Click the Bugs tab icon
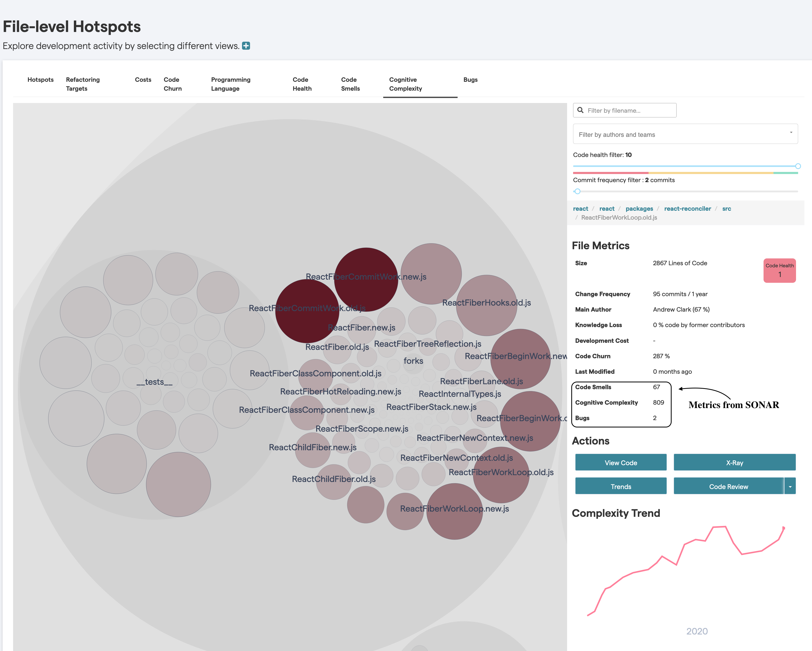This screenshot has height=651, width=812. (x=471, y=80)
